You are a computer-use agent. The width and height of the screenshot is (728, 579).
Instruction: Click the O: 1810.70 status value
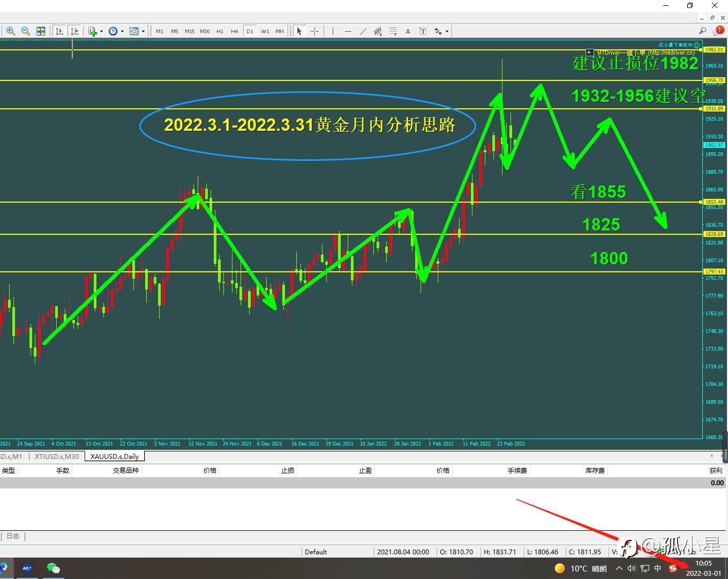(x=456, y=552)
